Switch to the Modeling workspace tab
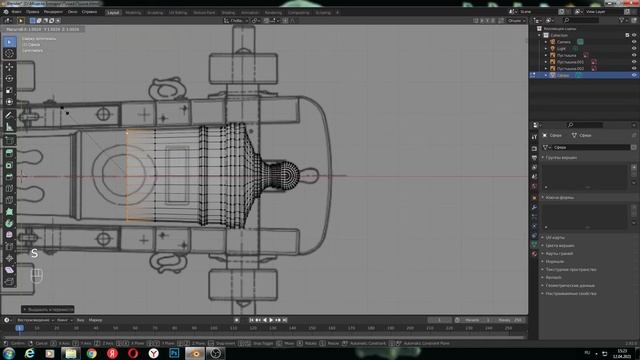 [x=133, y=13]
